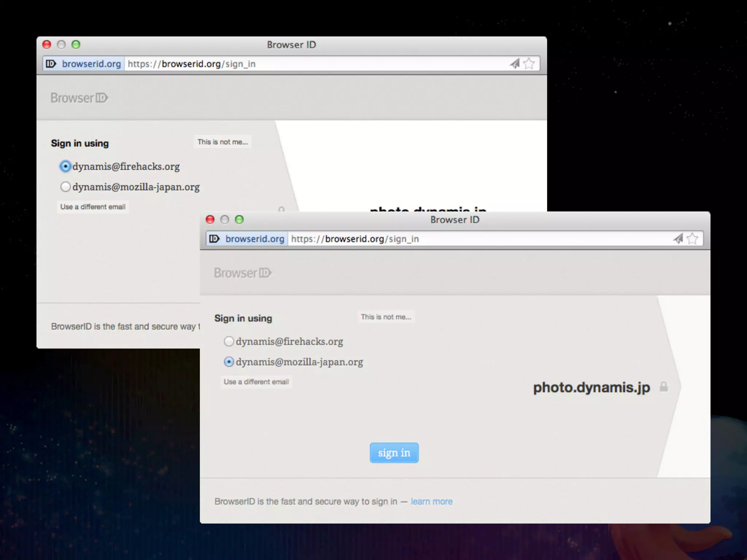Click bookmark star in back window address bar

529,64
